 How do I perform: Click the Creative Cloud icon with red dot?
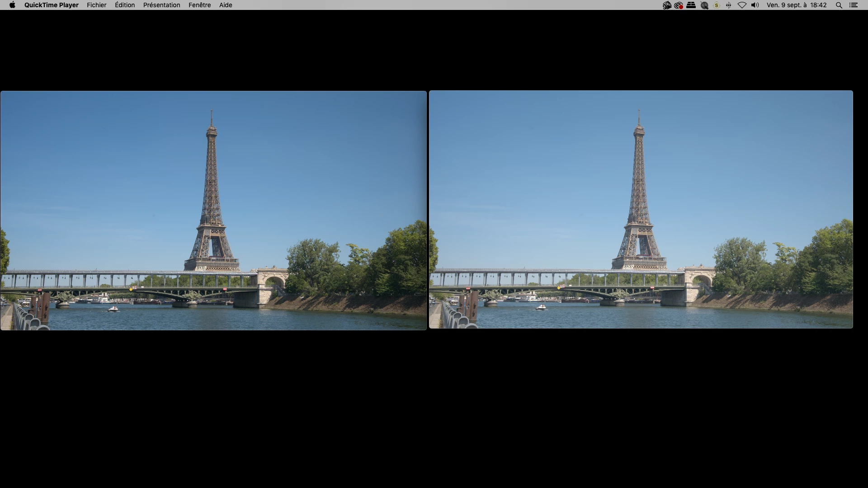[x=679, y=5]
